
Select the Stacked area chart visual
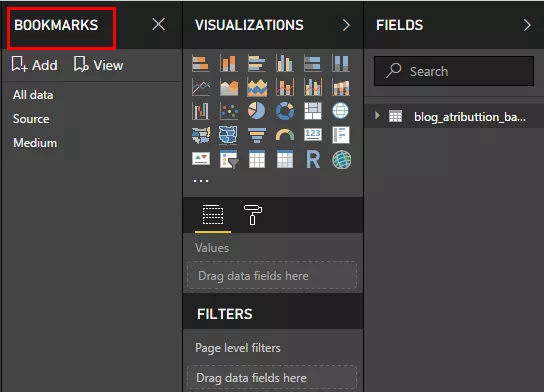tap(257, 87)
